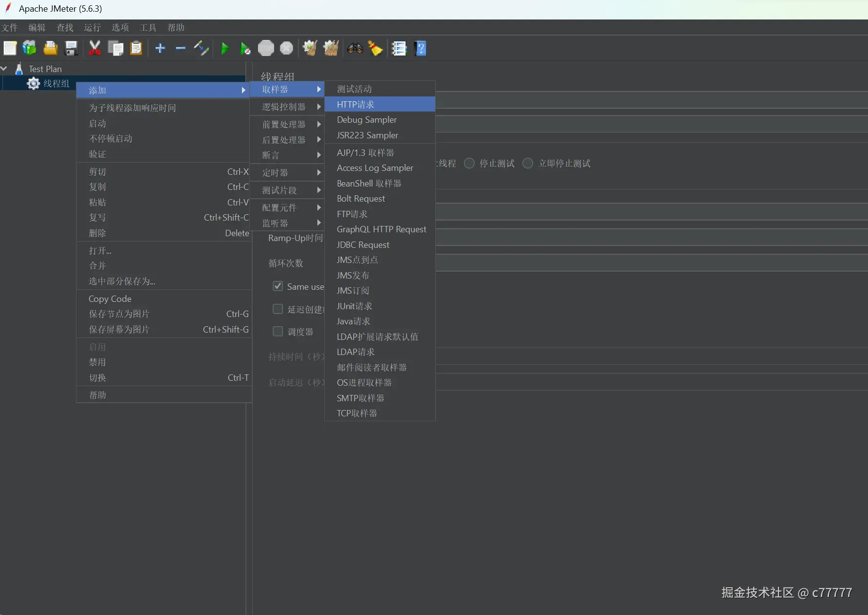Select the 停止测试 radio button
The image size is (868, 615).
pyautogui.click(x=469, y=163)
